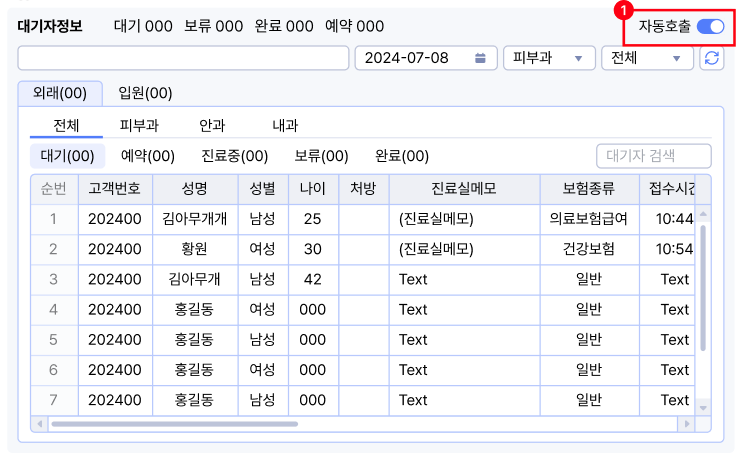Select the 보류(00) status filter

[x=321, y=156]
